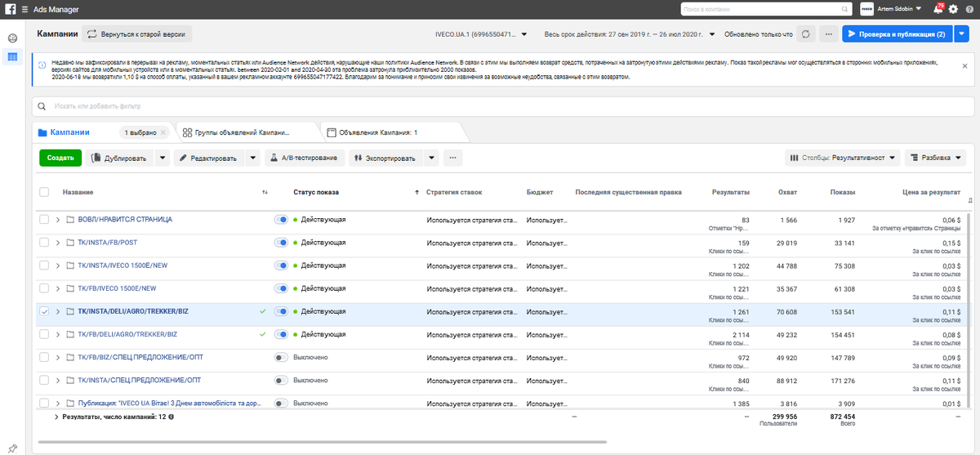Click the Редактировать button
Viewport: 980px width, 455px height.
pos(210,158)
